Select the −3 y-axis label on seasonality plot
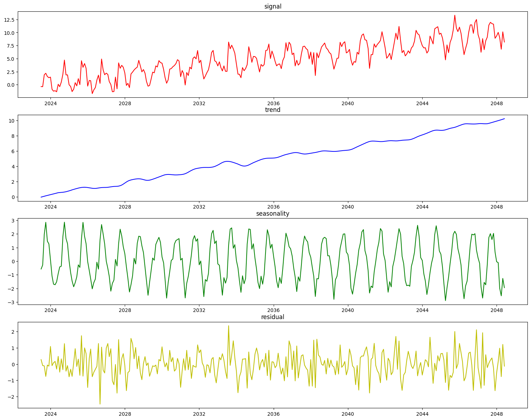Screen dimensions: 531x420 (x=11, y=302)
